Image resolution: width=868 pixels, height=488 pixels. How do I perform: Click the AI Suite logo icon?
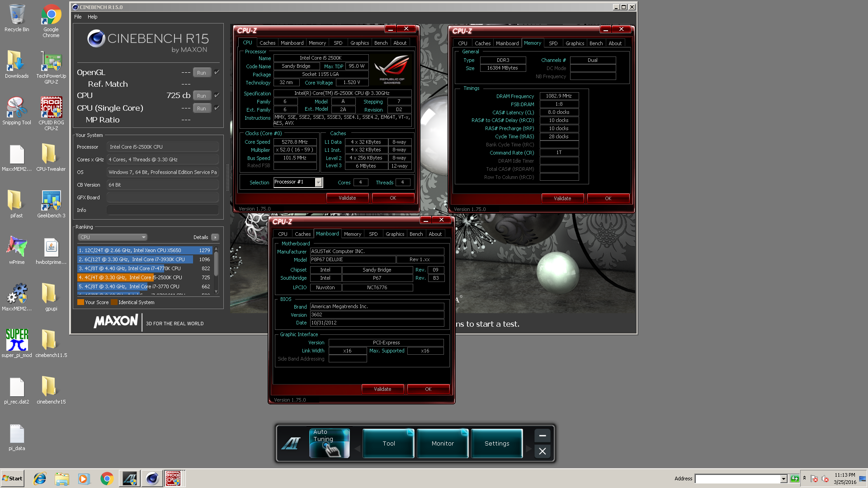click(291, 443)
